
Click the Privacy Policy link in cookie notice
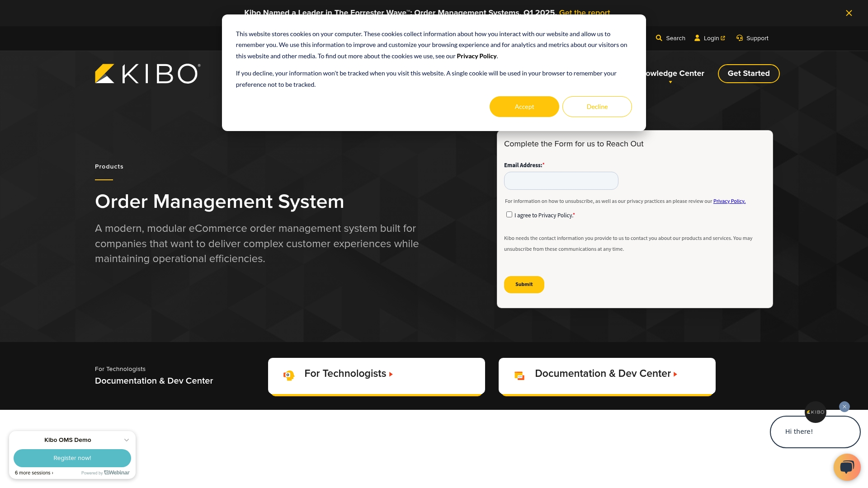477,56
